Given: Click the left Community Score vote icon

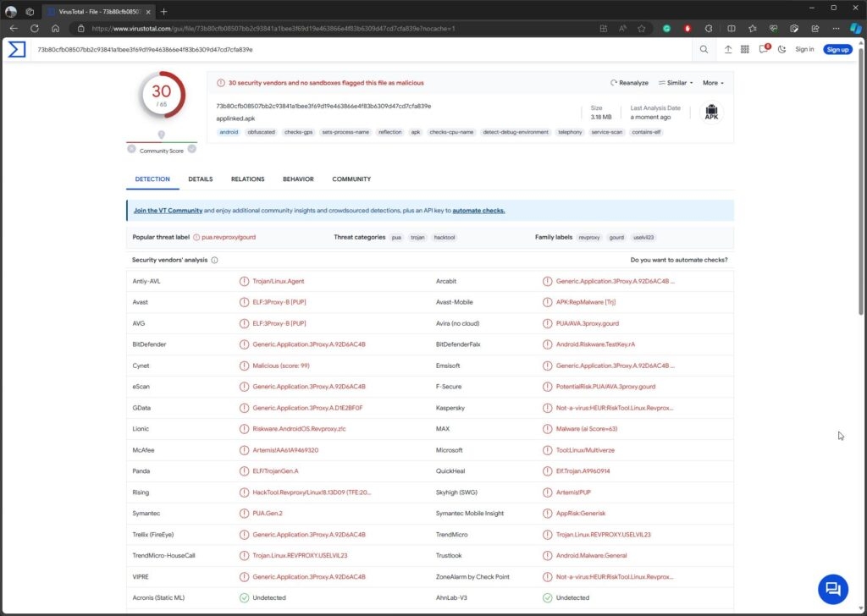Looking at the screenshot, I should pyautogui.click(x=131, y=149).
